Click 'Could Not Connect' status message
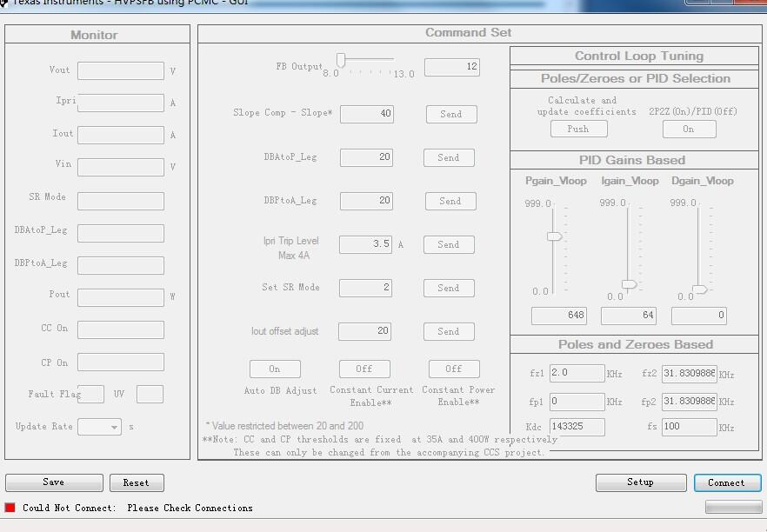Screen dimensions: 767x532 click(137, 508)
